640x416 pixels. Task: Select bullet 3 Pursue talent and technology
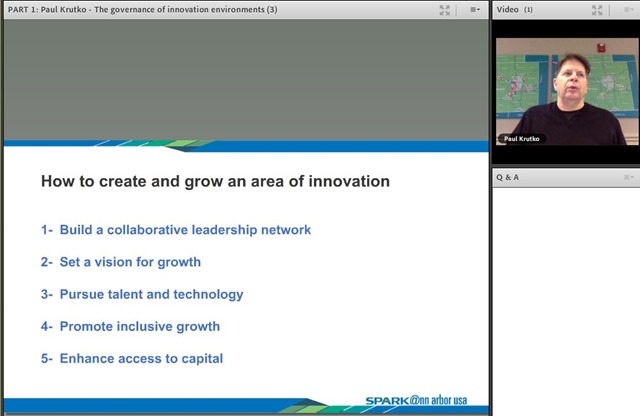point(142,294)
